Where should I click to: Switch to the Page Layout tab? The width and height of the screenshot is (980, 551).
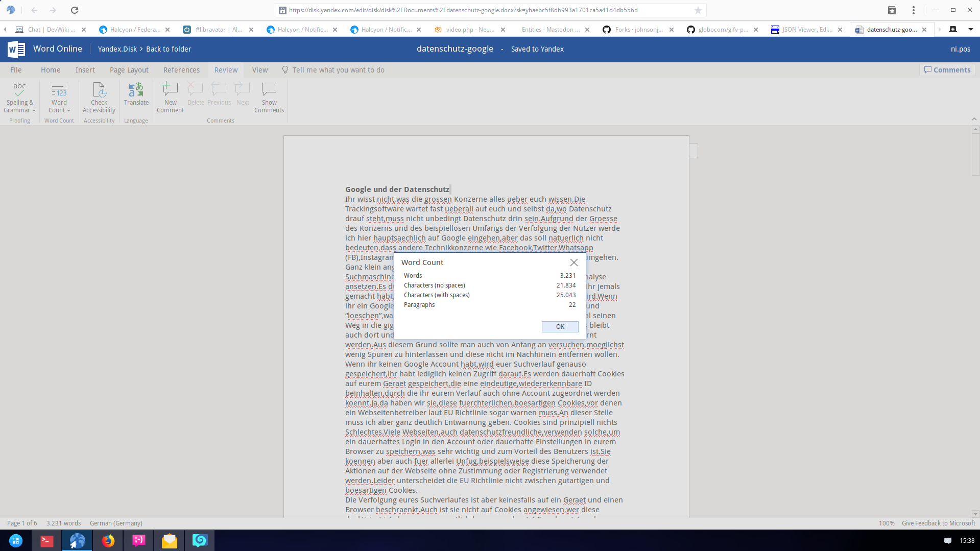129,70
